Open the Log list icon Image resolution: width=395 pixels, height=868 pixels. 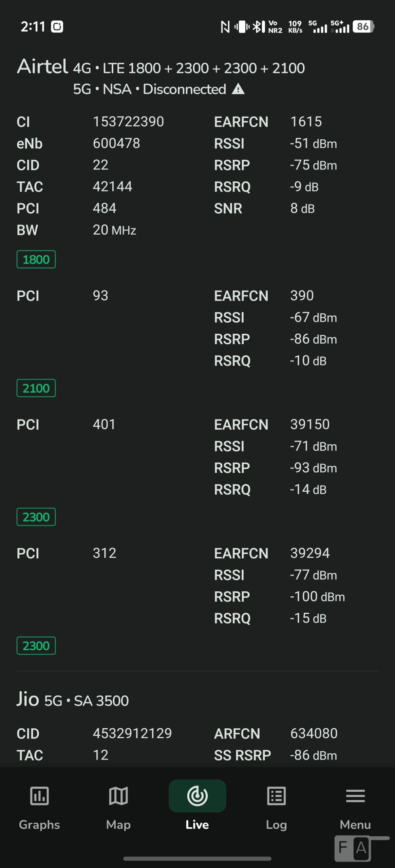[276, 795]
